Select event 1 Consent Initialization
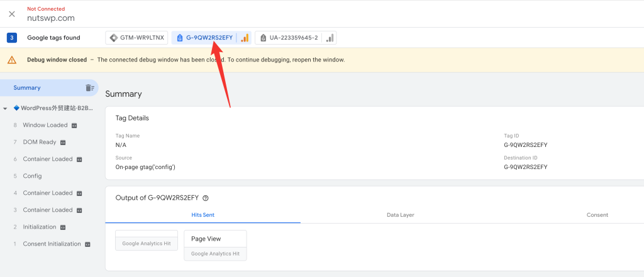This screenshot has width=644, height=277. pyautogui.click(x=52, y=244)
